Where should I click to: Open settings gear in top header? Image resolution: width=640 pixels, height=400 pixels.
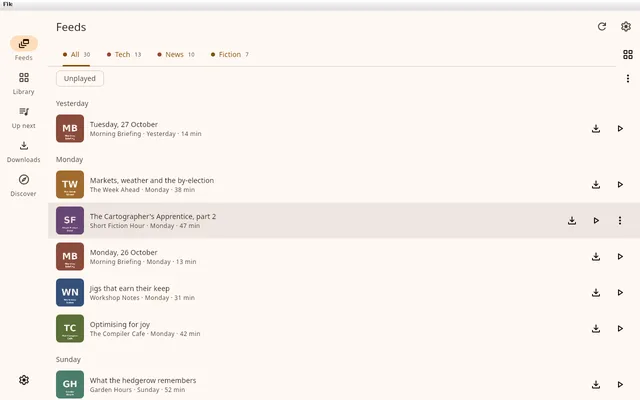coord(626,27)
